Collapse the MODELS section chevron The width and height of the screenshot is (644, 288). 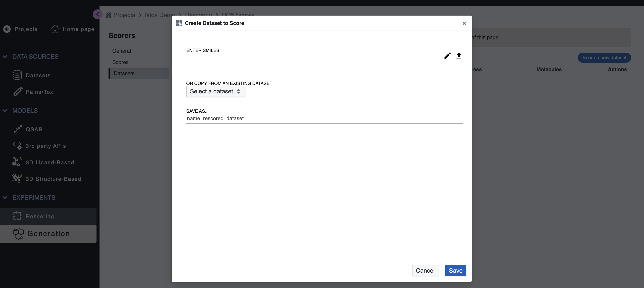point(5,111)
